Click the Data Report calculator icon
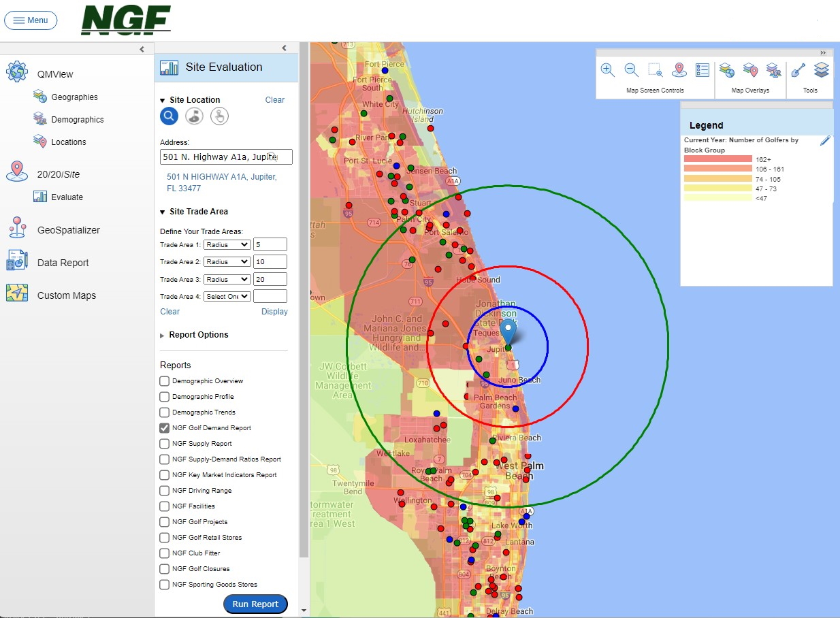 click(x=17, y=260)
